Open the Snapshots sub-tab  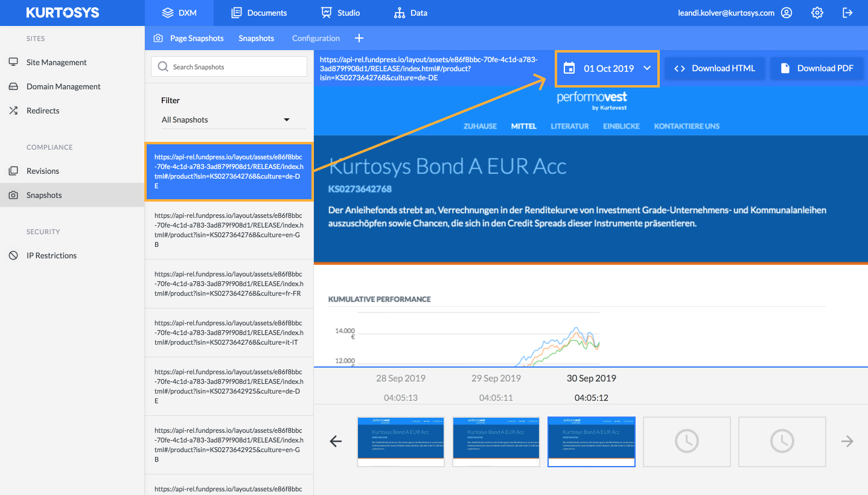tap(256, 38)
